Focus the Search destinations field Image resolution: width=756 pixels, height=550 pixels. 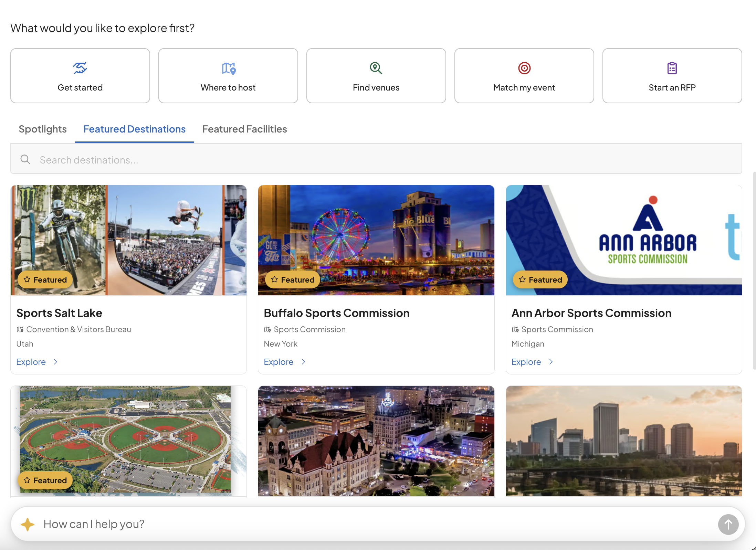click(376, 159)
